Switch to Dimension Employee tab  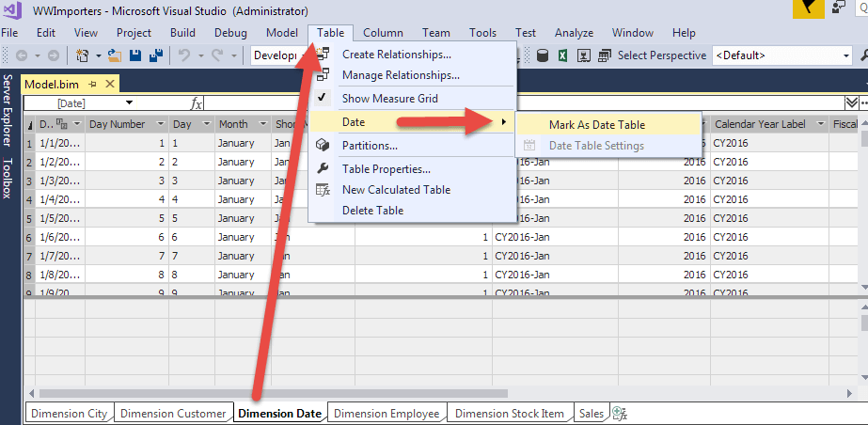(x=387, y=414)
